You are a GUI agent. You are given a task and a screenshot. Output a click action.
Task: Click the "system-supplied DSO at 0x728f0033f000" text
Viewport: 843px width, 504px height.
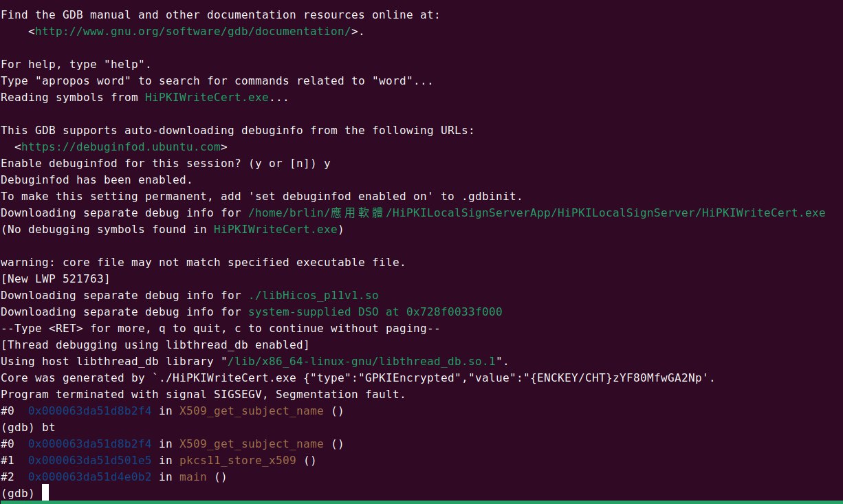[x=375, y=311]
